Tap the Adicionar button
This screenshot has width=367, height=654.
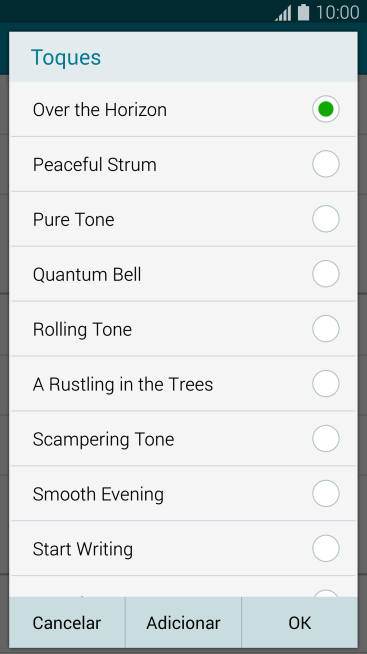[183, 623]
